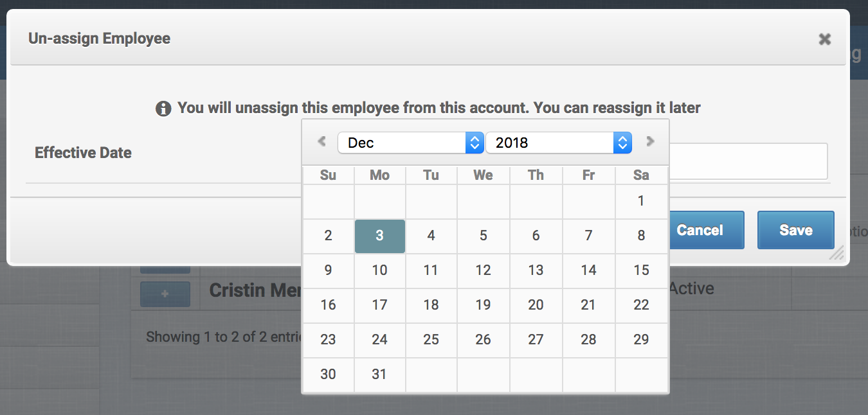Select December 3 in calendar

[380, 236]
